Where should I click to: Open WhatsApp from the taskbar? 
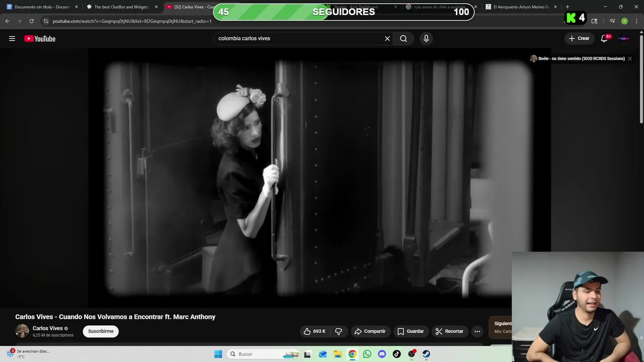click(367, 354)
